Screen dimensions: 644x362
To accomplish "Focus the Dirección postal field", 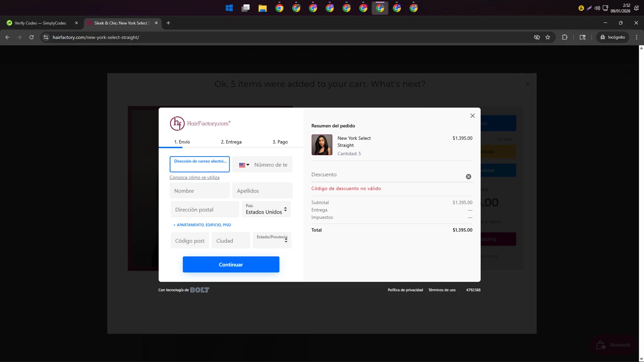I will 205,210.
